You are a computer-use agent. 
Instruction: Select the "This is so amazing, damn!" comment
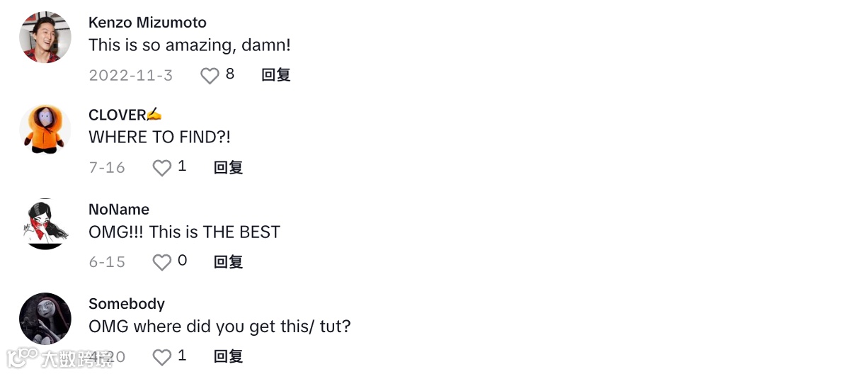tap(190, 45)
